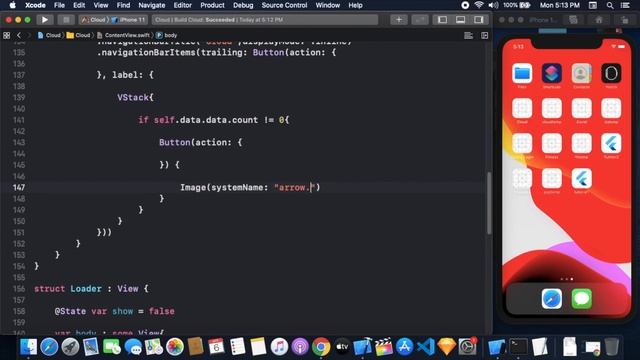Launch Messages from the Simulator dock
The height and width of the screenshot is (360, 640).
coord(582,299)
